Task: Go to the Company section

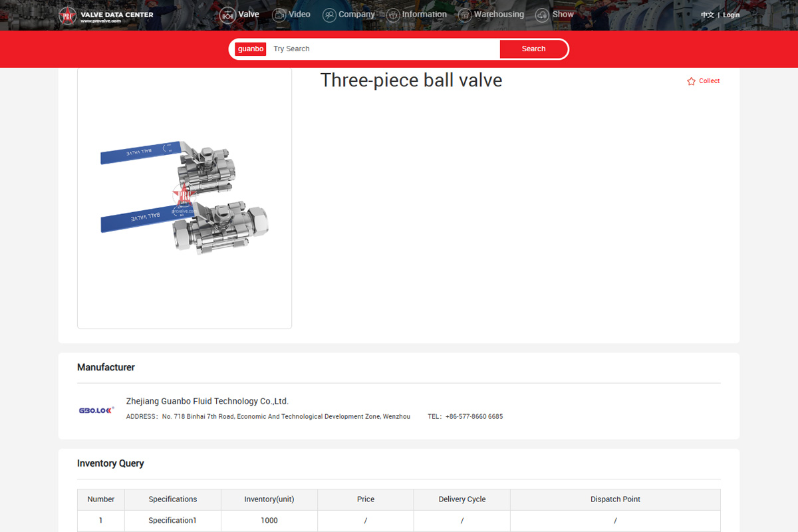Action: (356, 15)
